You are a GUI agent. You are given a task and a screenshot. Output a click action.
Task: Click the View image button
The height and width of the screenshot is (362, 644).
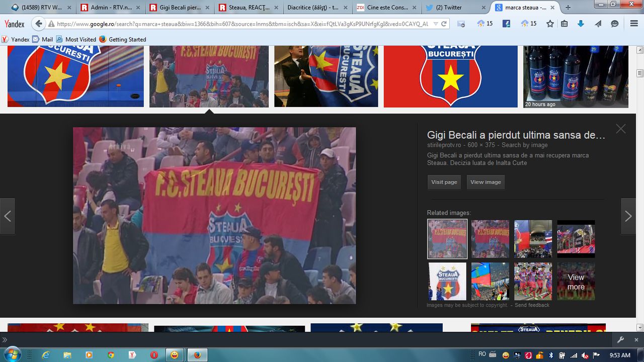[486, 182]
